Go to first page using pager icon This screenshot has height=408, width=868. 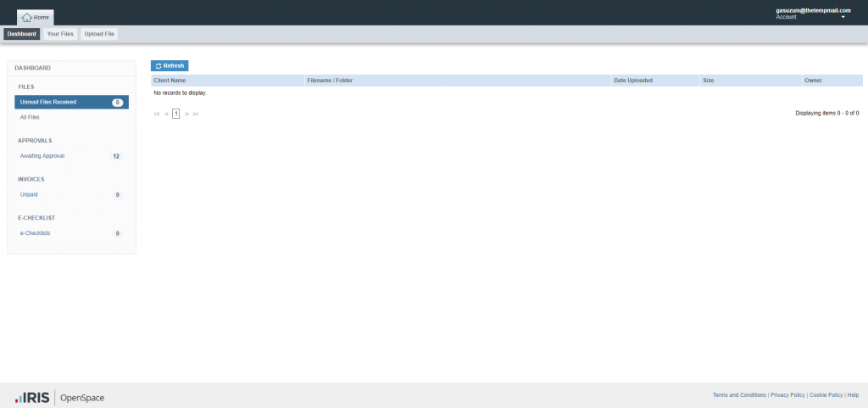[x=157, y=114]
